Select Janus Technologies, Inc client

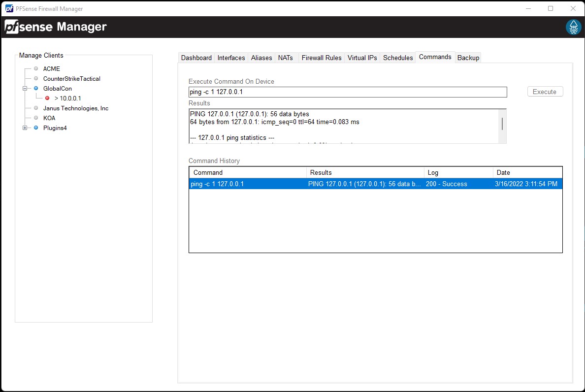pyautogui.click(x=76, y=108)
